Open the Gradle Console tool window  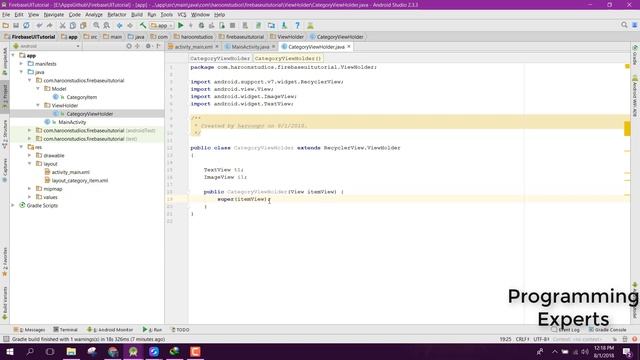click(607, 329)
